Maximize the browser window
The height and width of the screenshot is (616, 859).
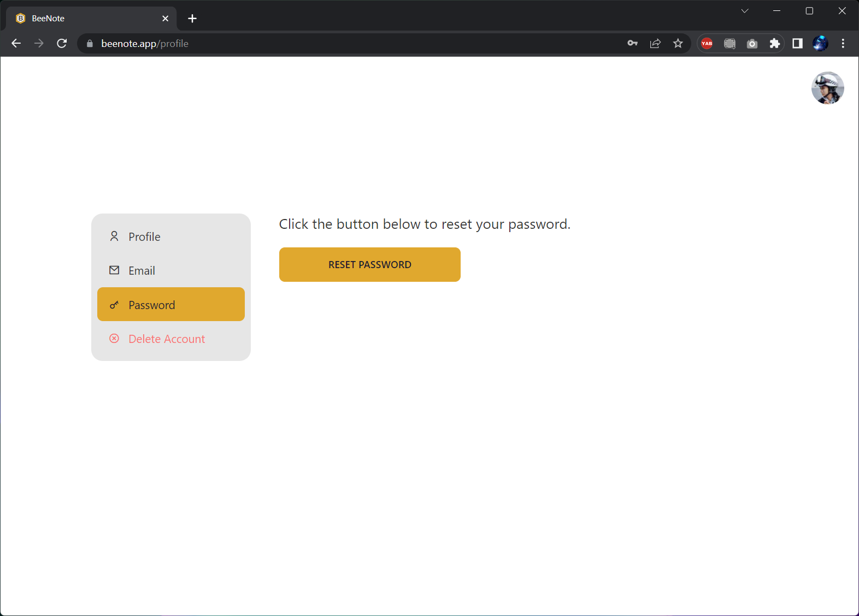(809, 11)
